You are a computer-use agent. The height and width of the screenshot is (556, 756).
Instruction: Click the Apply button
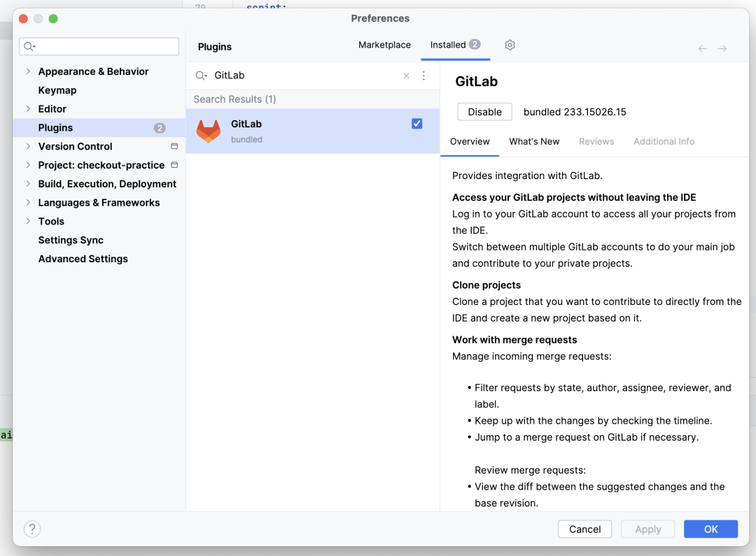647,529
